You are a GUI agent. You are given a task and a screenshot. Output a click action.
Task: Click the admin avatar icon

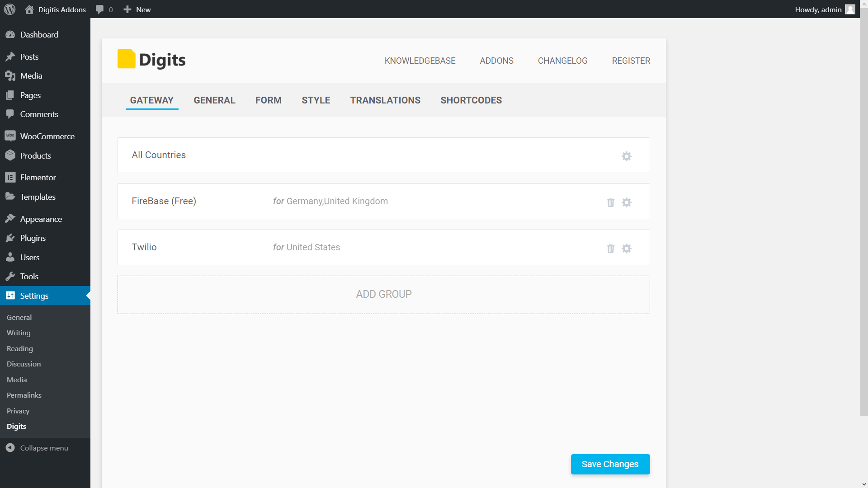(850, 9)
